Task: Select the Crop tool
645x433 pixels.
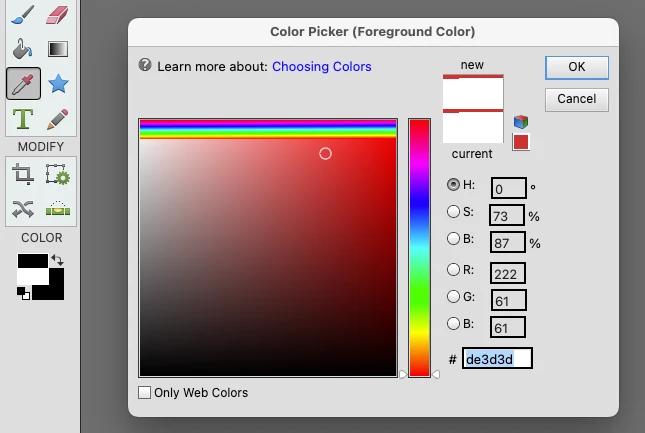Action: coord(23,174)
